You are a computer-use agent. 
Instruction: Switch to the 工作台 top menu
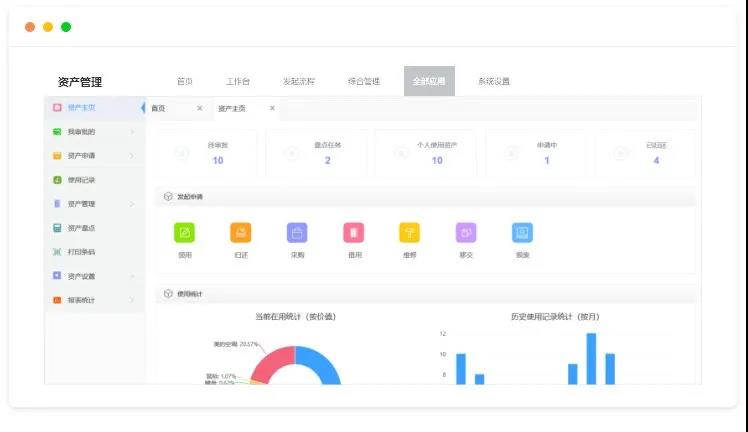coord(238,82)
